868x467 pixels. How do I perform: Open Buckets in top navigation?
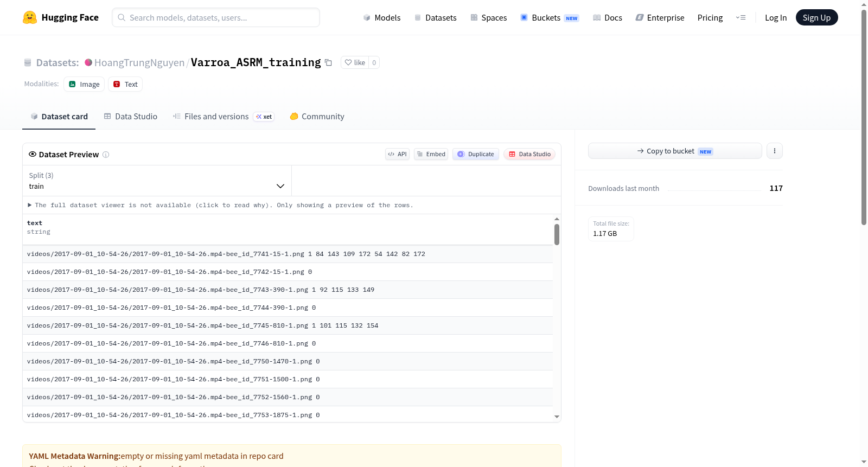[x=550, y=17]
